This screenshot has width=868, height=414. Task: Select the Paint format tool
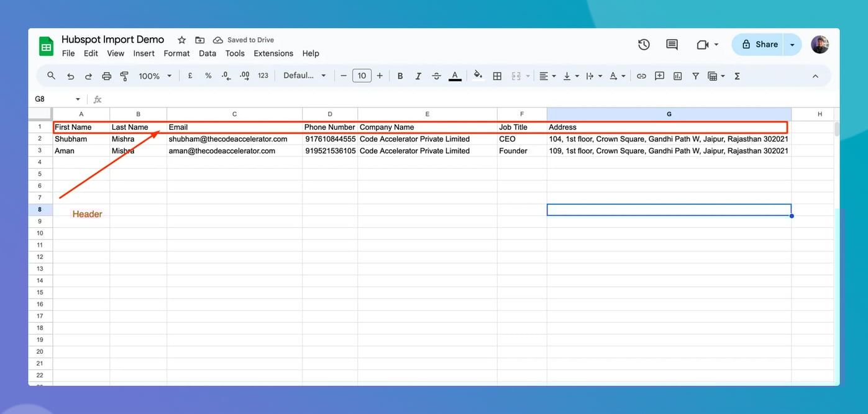click(124, 75)
